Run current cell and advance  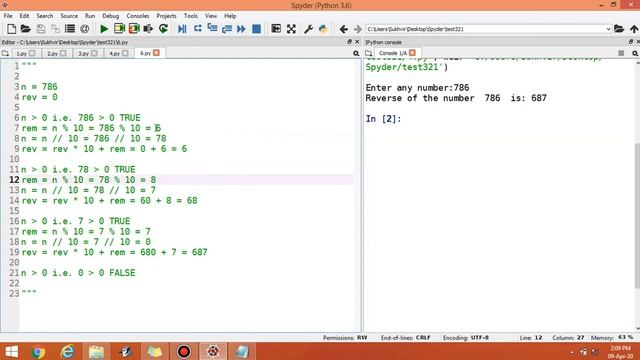point(134,29)
